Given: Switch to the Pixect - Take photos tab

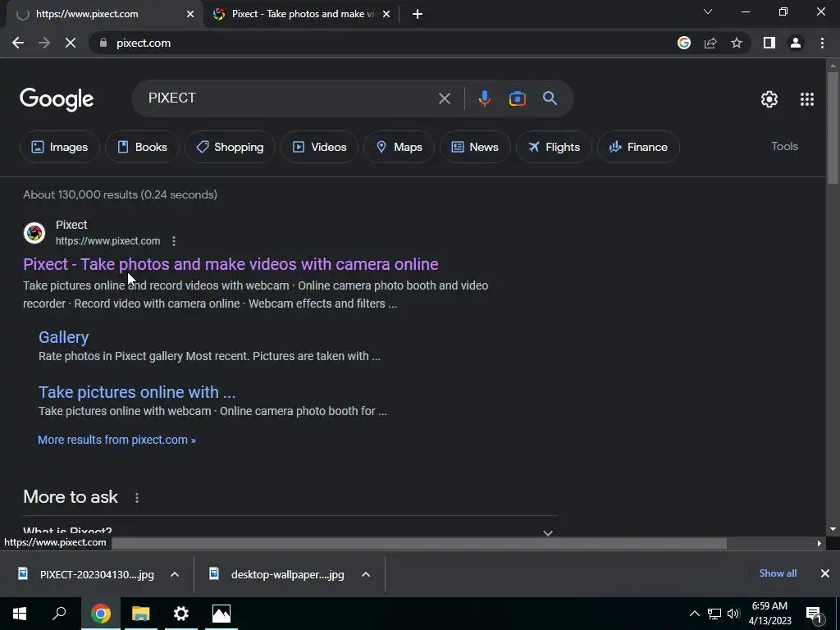Looking at the screenshot, I should coord(303,14).
